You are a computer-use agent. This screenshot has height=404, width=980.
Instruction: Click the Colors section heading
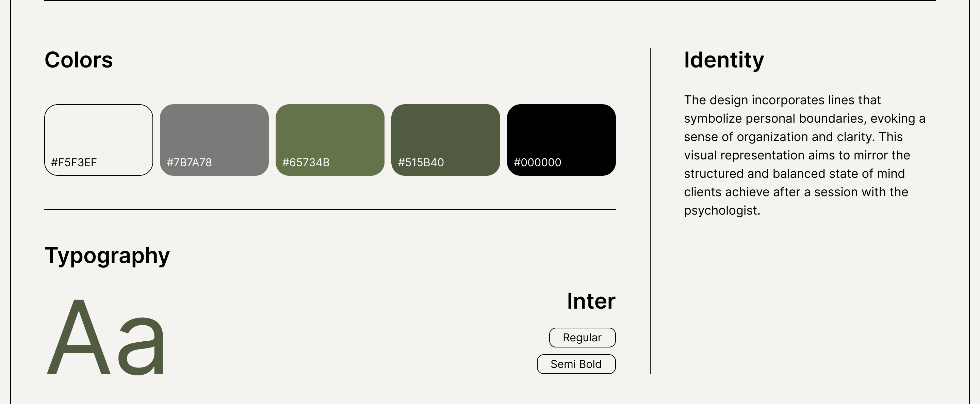(x=79, y=60)
